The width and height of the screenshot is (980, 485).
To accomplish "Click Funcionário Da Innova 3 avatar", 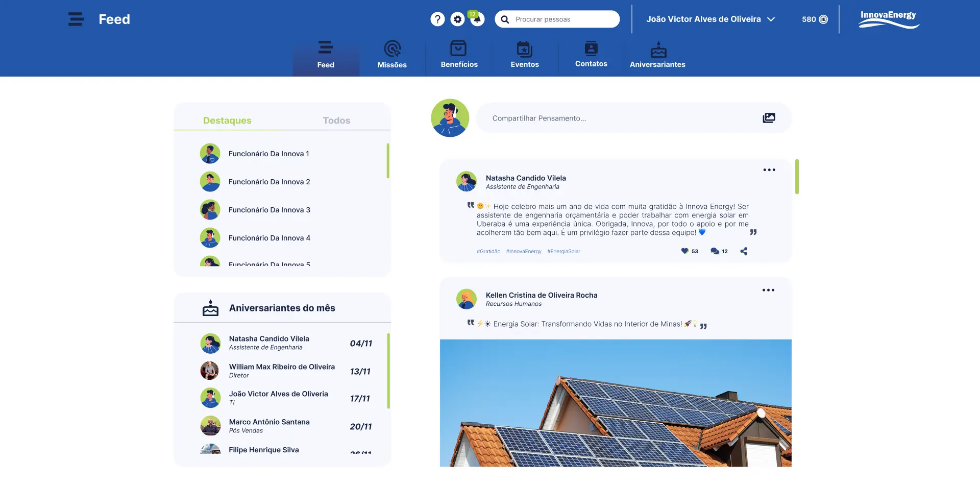I will pyautogui.click(x=210, y=210).
